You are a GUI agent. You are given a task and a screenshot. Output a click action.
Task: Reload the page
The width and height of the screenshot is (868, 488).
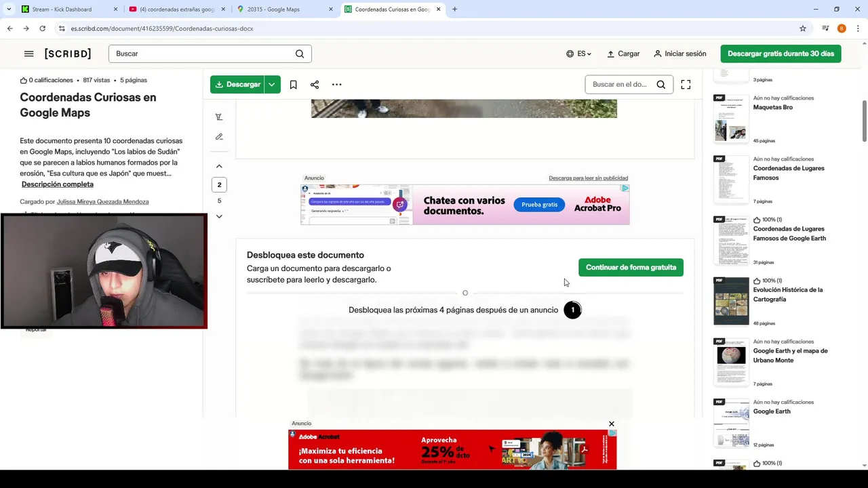click(x=42, y=28)
